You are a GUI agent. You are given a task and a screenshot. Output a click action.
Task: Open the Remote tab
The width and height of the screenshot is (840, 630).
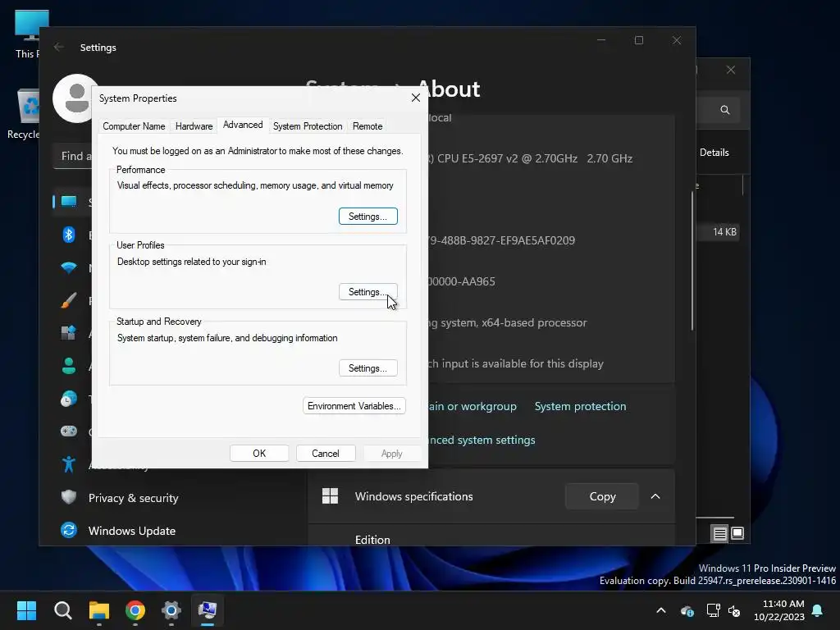367,126
